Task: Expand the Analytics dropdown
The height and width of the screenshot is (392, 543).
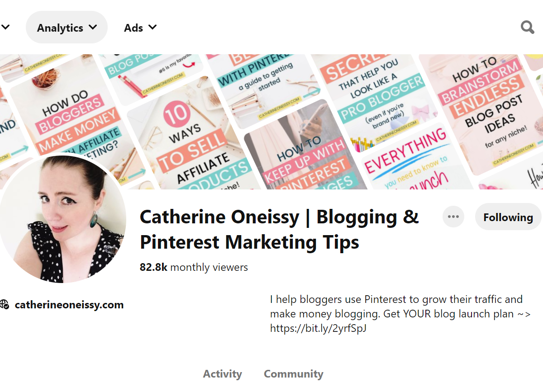Action: point(67,28)
